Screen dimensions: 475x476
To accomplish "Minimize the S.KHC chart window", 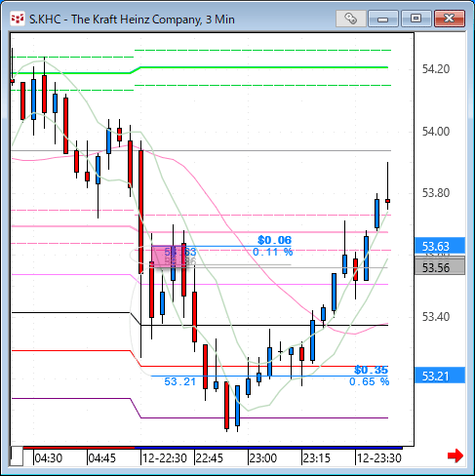I will 383,19.
